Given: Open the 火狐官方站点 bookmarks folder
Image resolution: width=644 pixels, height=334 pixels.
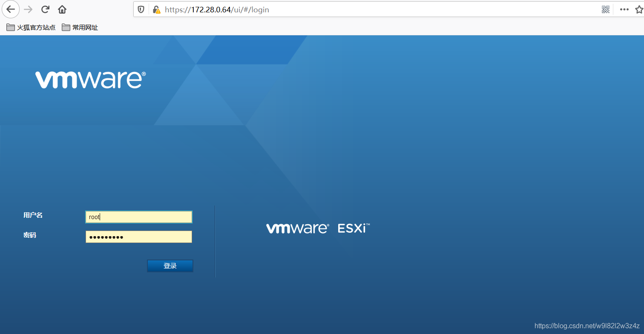Looking at the screenshot, I should 31,27.
